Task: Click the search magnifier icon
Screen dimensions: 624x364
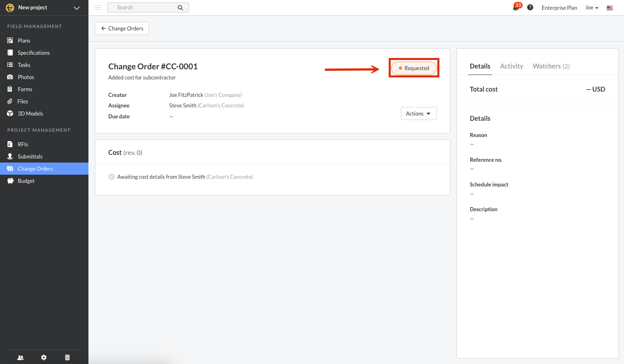Action: pos(180,8)
